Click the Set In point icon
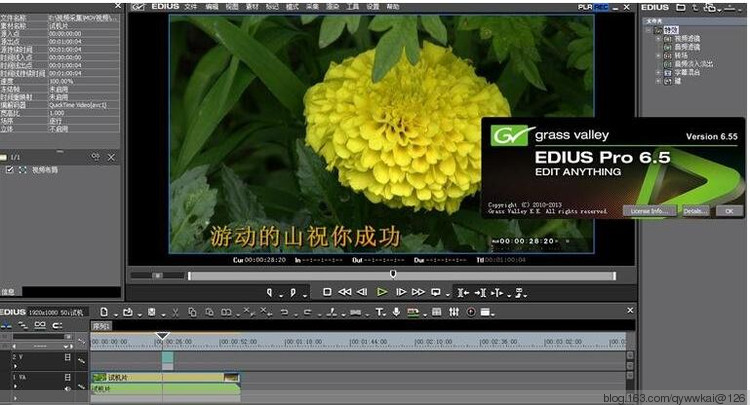This screenshot has height=405, width=750. (269, 292)
